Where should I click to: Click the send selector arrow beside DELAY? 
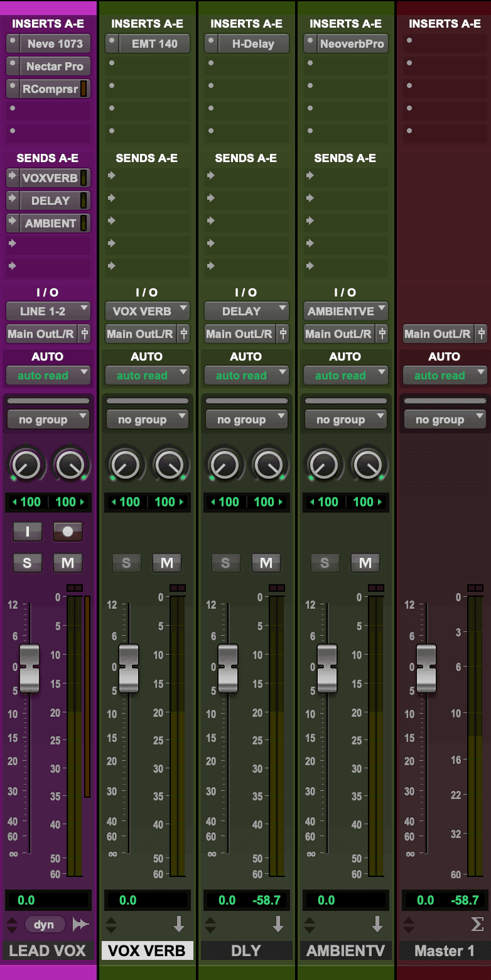click(13, 201)
